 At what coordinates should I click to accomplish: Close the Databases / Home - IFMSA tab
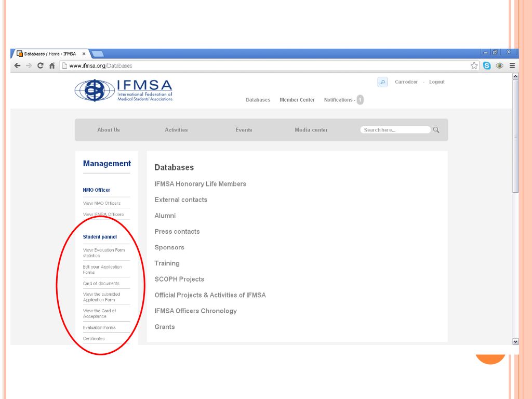click(84, 54)
